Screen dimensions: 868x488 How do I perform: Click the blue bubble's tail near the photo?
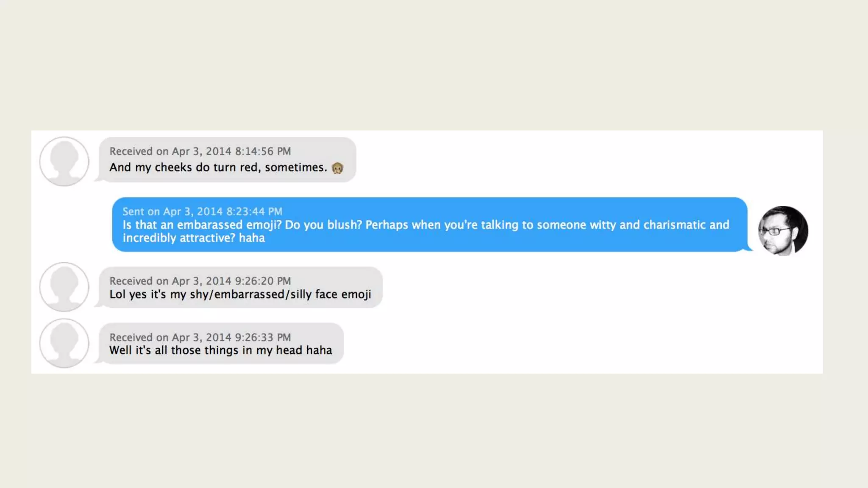pos(748,248)
